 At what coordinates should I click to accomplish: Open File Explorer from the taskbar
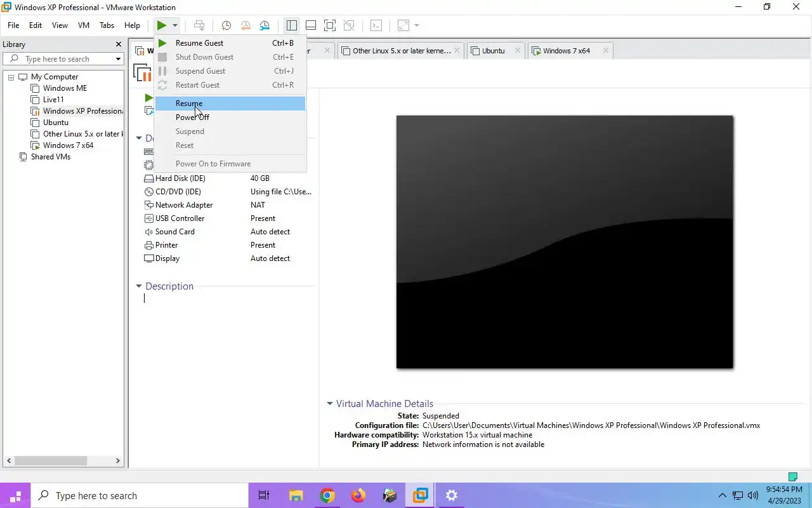coord(296,496)
